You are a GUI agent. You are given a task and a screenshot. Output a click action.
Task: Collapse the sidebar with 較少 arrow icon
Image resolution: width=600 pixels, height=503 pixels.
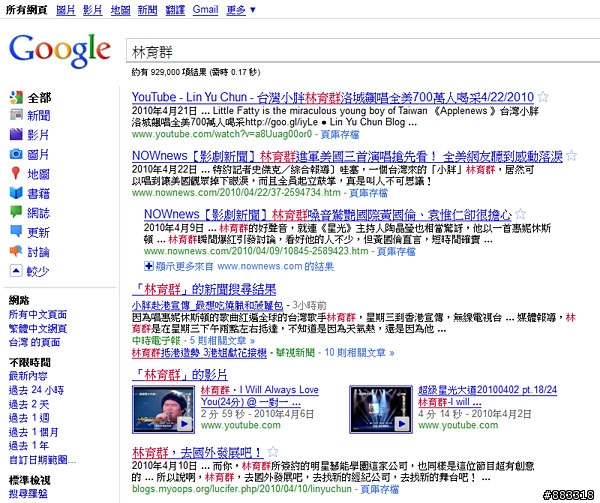16,271
